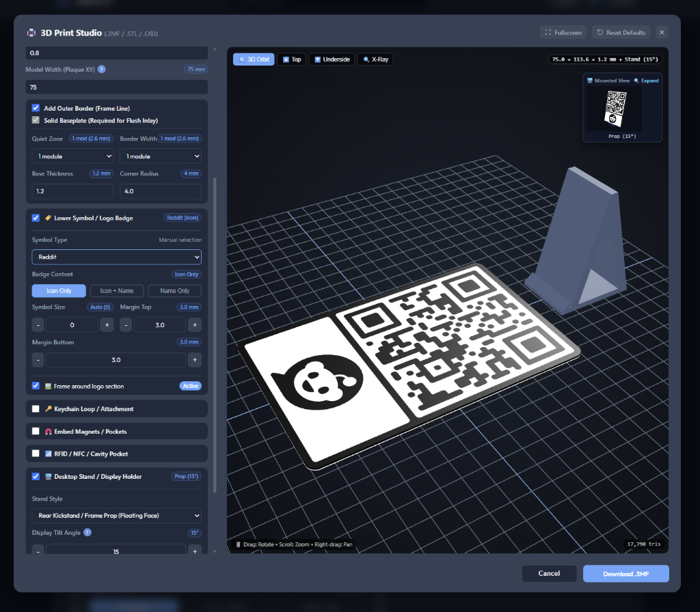Select Name Only badge content

(174, 291)
